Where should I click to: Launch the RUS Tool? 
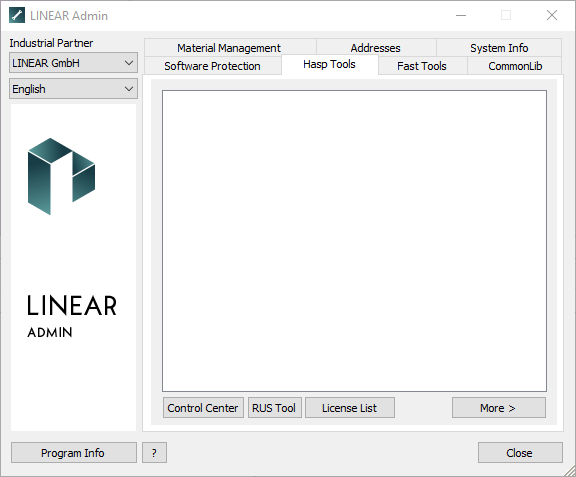point(275,408)
